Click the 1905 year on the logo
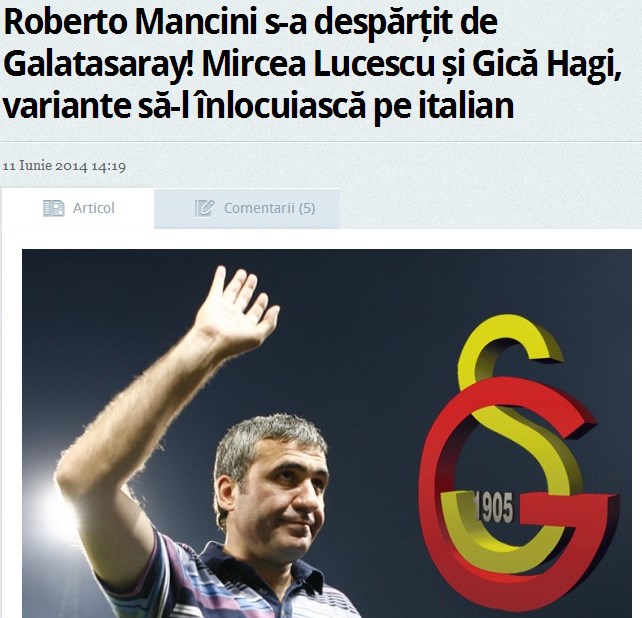The image size is (642, 618). tap(494, 507)
